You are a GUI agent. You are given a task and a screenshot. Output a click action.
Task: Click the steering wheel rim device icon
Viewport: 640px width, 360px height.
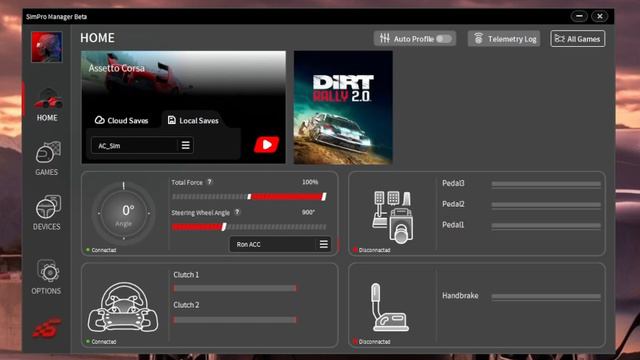pos(123,307)
